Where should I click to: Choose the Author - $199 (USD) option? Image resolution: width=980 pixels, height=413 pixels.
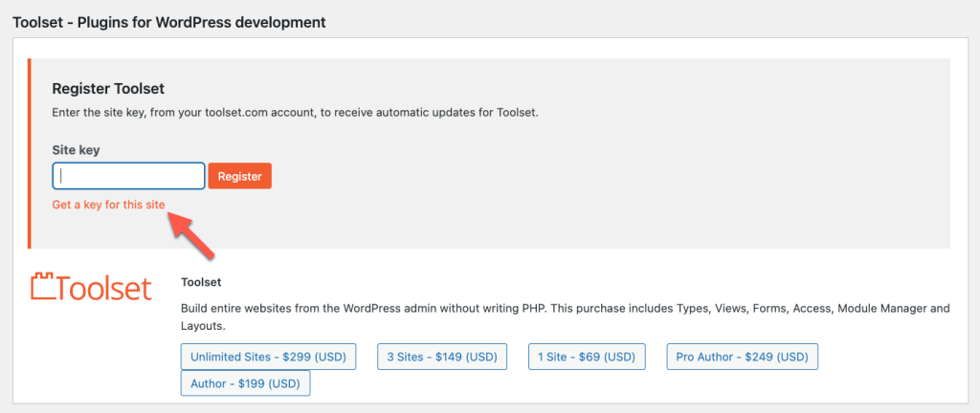coord(245,383)
